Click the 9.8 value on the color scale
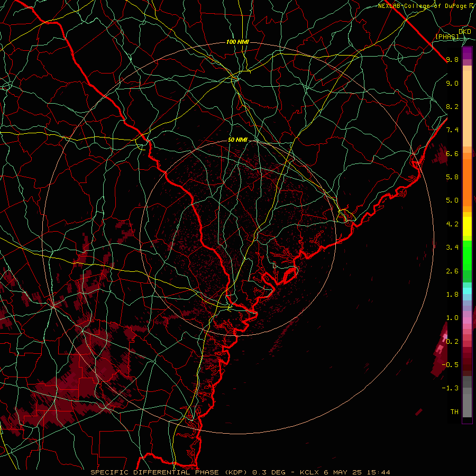This screenshot has width=476, height=476. 452,59
